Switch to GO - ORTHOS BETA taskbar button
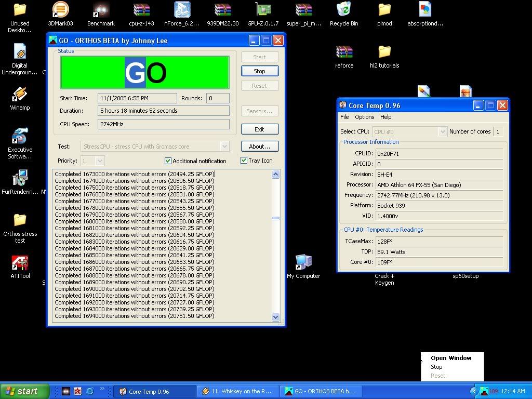The width and height of the screenshot is (532, 399). tap(321, 392)
